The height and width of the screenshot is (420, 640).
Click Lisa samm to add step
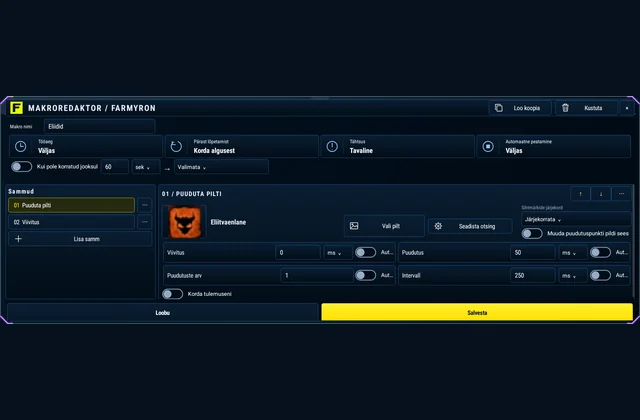tap(80, 239)
